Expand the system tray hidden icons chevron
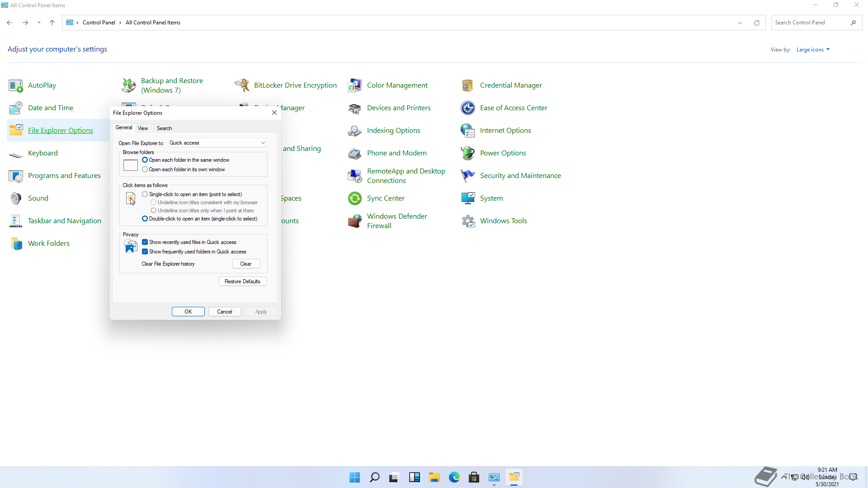This screenshot has height=488, width=868. (x=784, y=477)
